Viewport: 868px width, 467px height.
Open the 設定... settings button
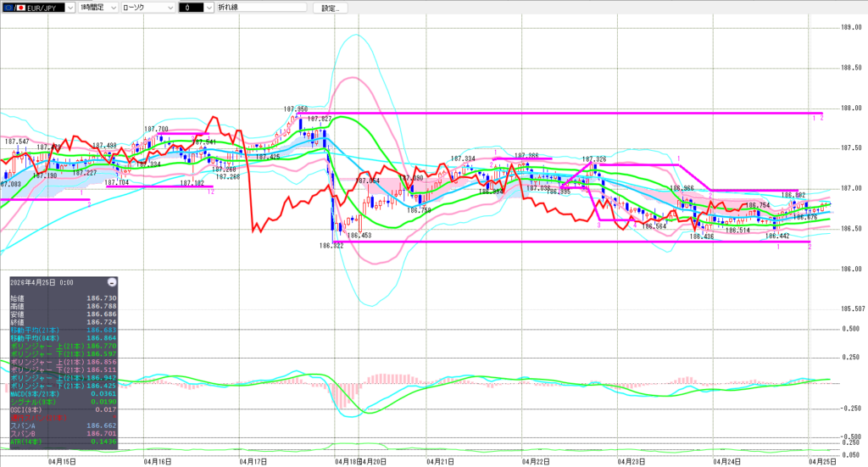[330, 8]
